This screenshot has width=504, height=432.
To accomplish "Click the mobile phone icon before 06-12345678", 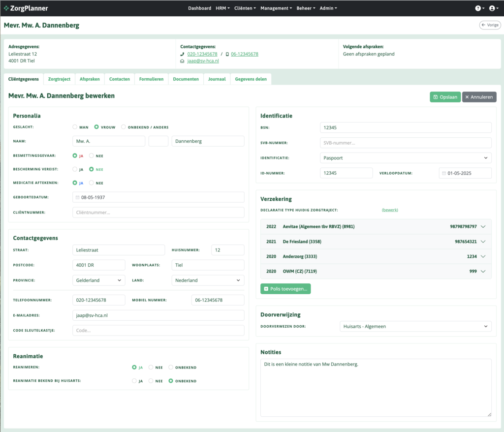I will (227, 54).
